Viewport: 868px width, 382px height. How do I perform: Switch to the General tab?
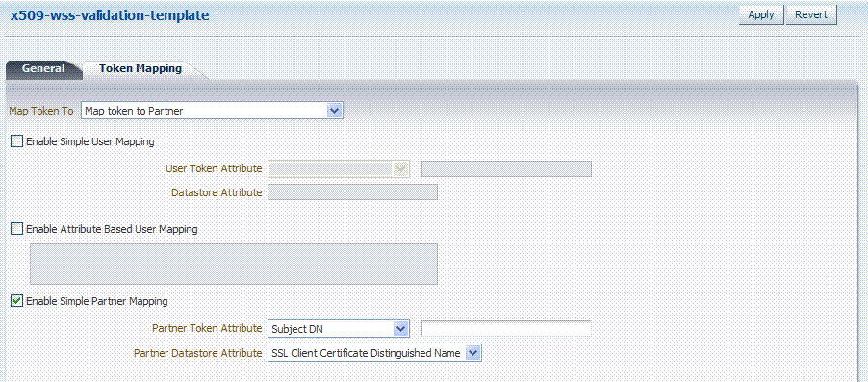tap(43, 69)
